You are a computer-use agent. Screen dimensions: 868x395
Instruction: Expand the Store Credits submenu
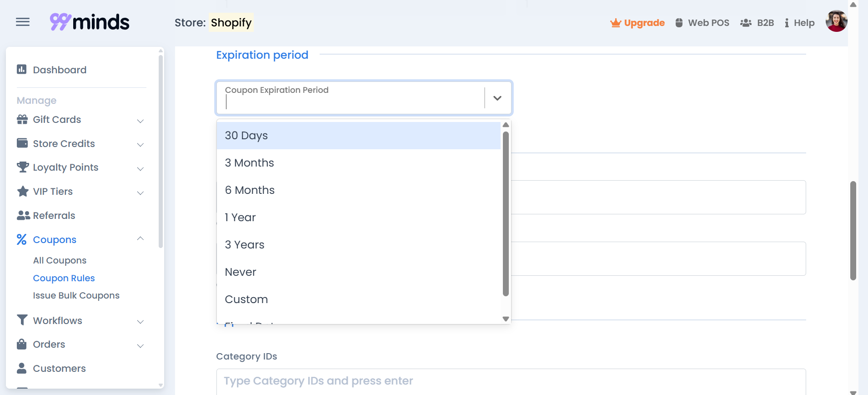click(x=140, y=144)
